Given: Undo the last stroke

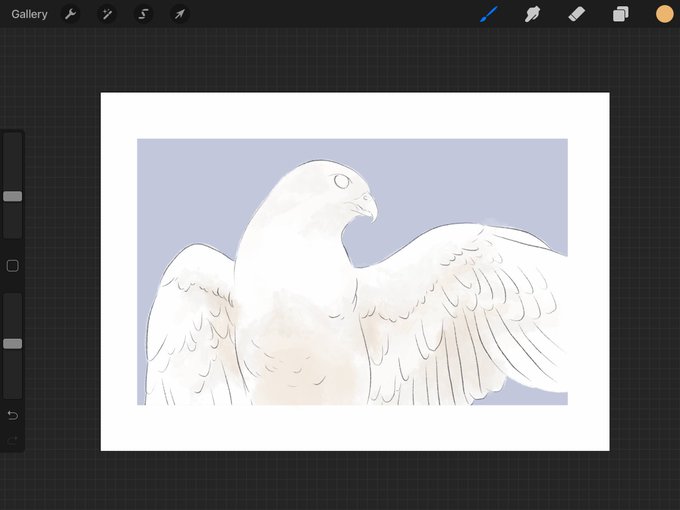Looking at the screenshot, I should 13,415.
